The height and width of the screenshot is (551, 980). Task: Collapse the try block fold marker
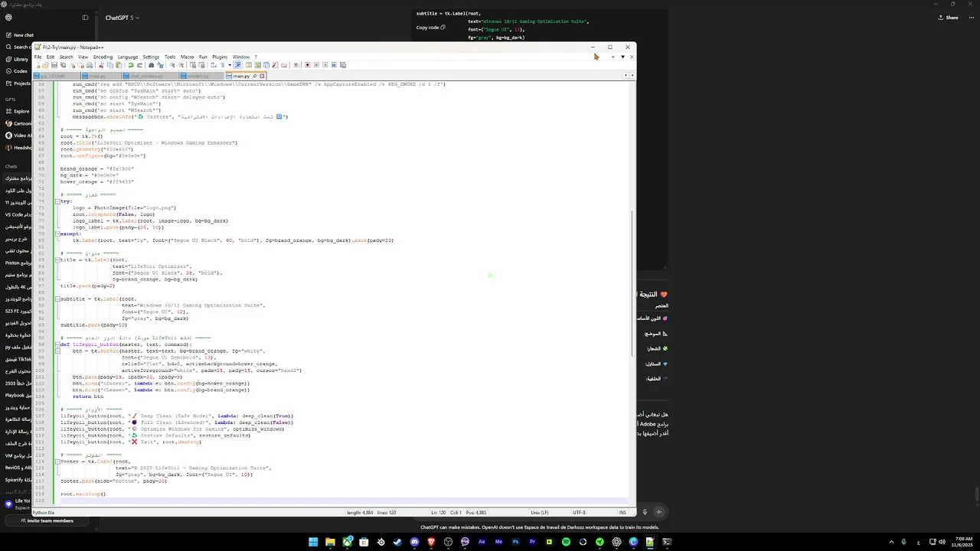57,201
